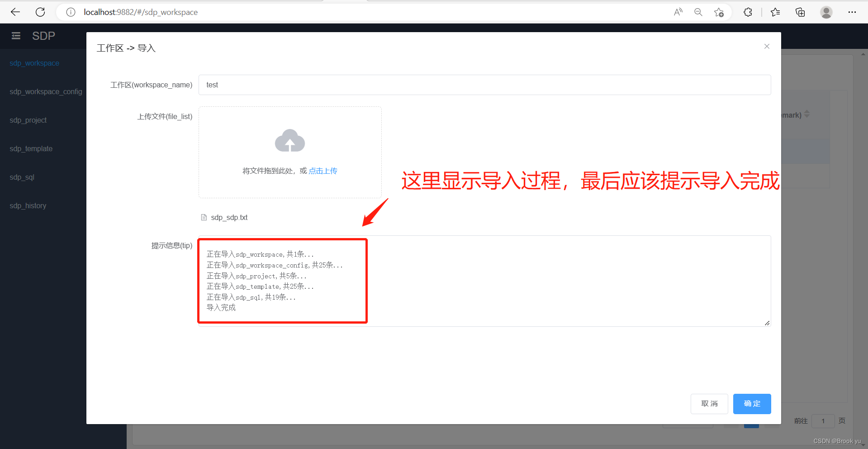Open site information icon in address bar

point(70,12)
